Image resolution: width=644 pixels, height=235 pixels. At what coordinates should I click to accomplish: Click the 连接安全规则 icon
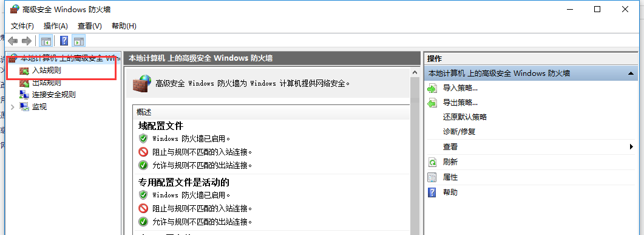pyautogui.click(x=24, y=95)
